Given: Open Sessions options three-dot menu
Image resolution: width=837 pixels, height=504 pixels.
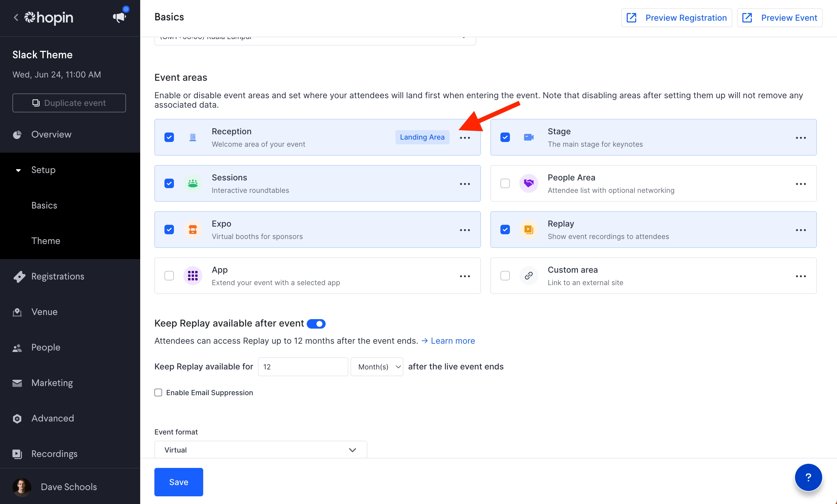Looking at the screenshot, I should tap(465, 184).
